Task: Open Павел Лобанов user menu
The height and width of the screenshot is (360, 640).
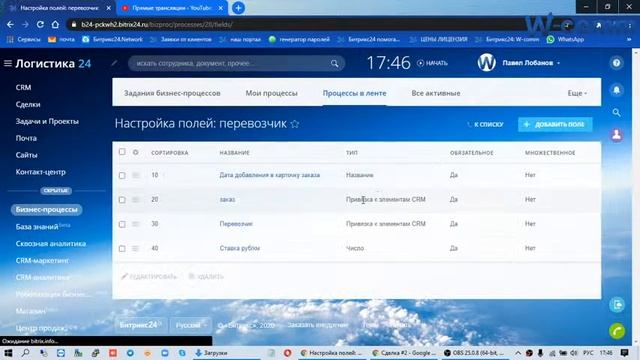Action: [531, 63]
